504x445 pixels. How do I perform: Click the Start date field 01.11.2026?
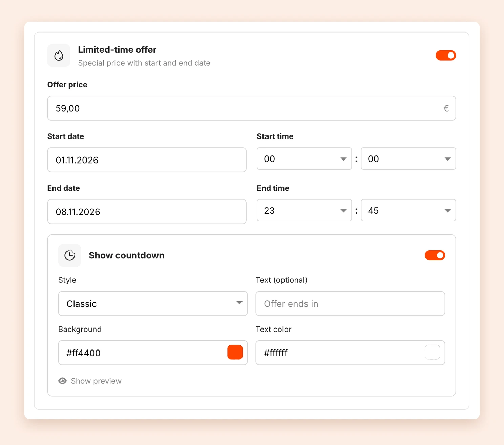(x=147, y=160)
